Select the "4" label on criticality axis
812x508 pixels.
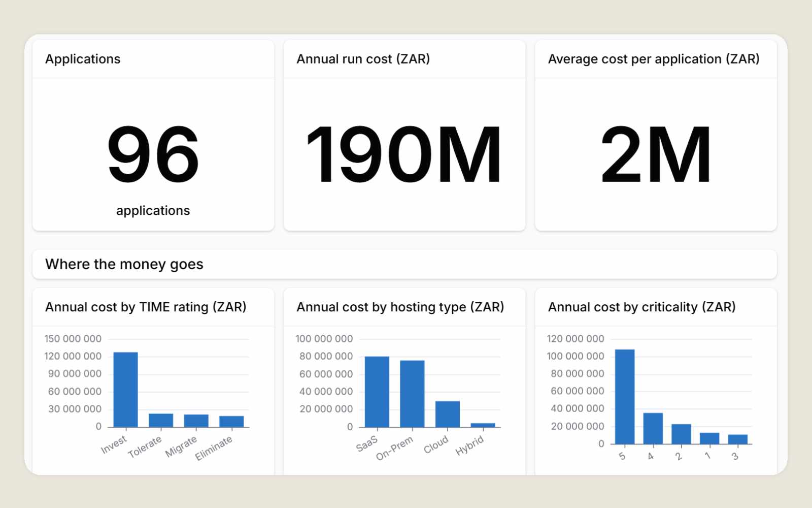651,456
